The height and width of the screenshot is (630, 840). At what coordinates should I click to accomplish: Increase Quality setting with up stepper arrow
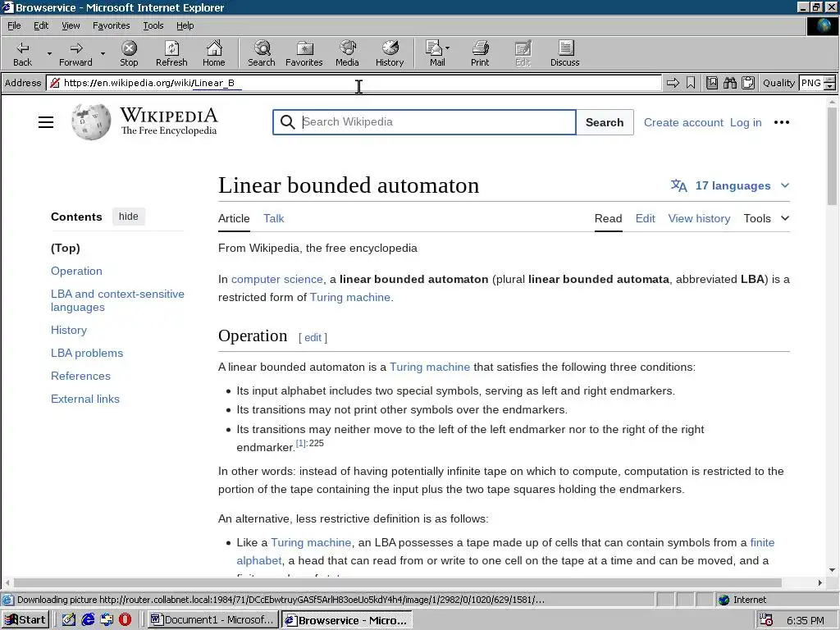point(829,80)
